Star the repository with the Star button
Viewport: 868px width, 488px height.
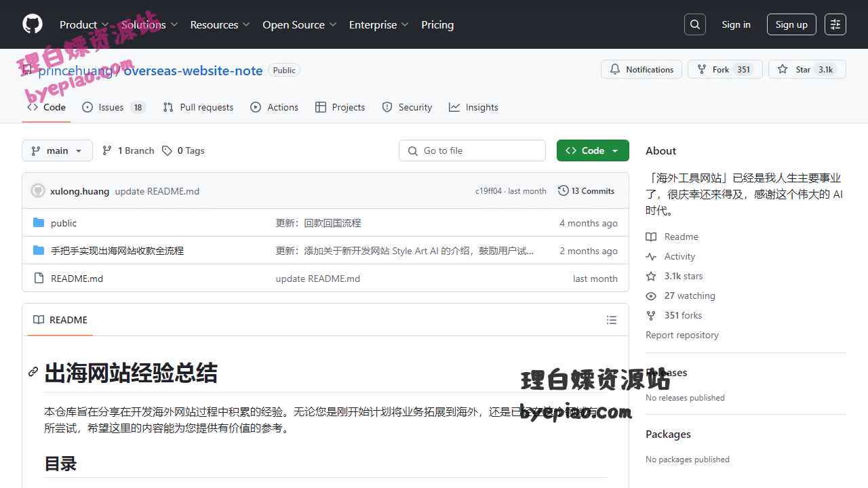click(x=807, y=69)
